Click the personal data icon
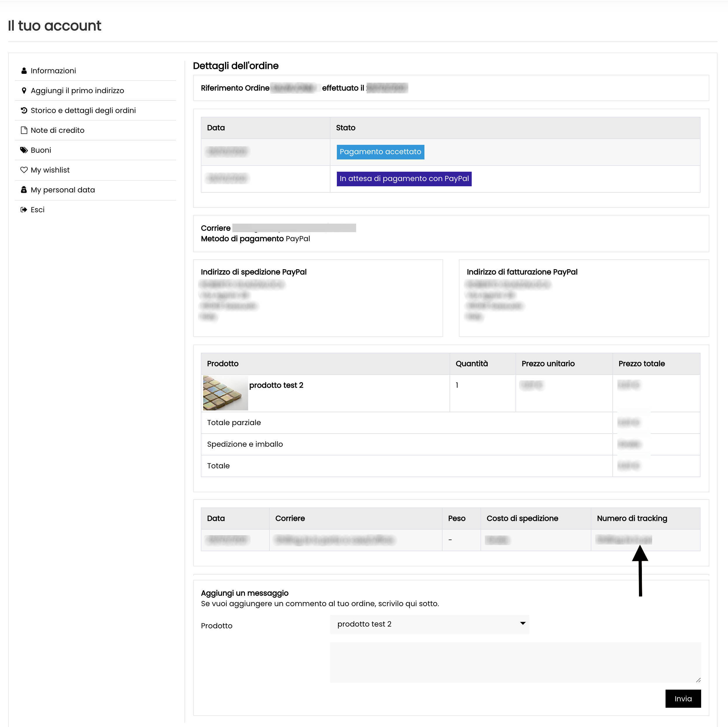The height and width of the screenshot is (727, 728). point(24,190)
